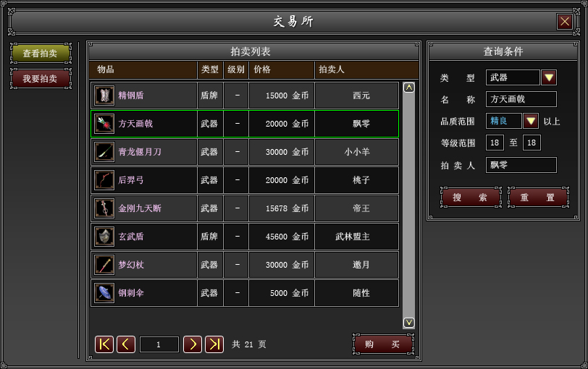
Task: Select the 金刚九天断 item icon
Action: coord(104,208)
